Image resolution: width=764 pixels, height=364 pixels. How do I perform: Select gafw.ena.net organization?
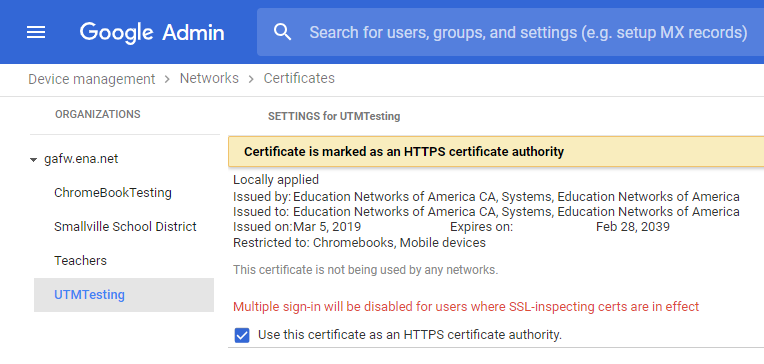coord(81,159)
